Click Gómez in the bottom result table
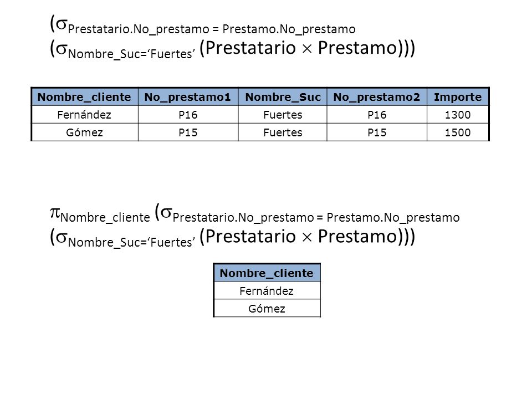The width and height of the screenshot is (532, 399). [267, 309]
